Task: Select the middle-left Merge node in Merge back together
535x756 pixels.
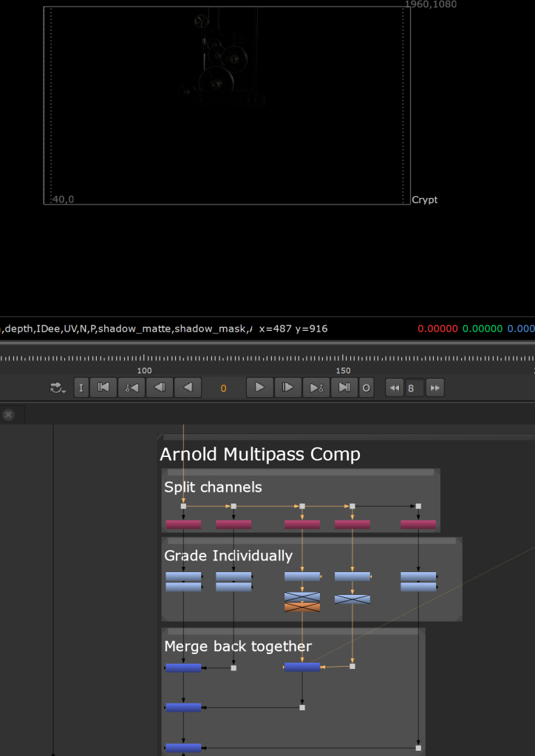Action: (x=183, y=707)
